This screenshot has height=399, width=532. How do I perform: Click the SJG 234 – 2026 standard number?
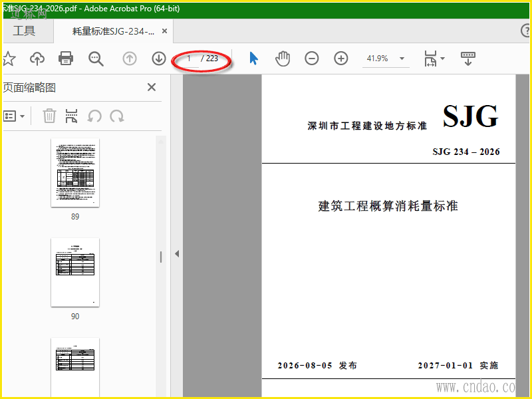(x=466, y=152)
